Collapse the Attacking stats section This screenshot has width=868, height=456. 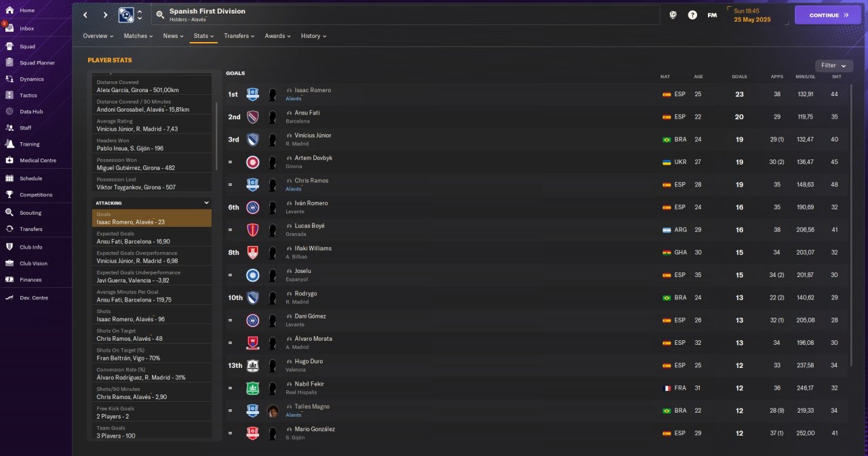pyautogui.click(x=207, y=203)
